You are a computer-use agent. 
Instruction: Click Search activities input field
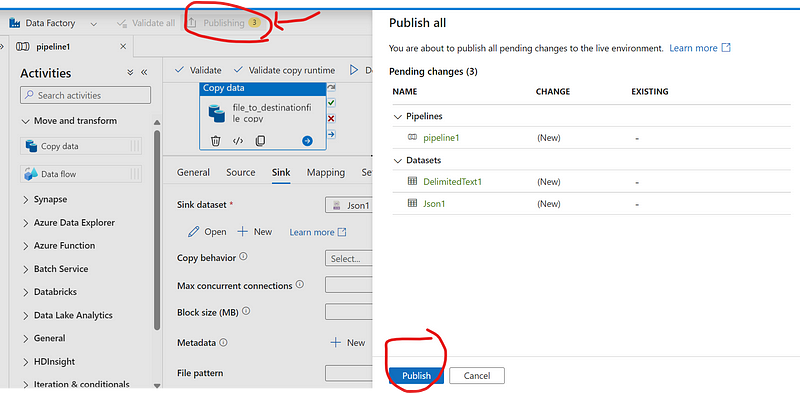click(x=85, y=95)
